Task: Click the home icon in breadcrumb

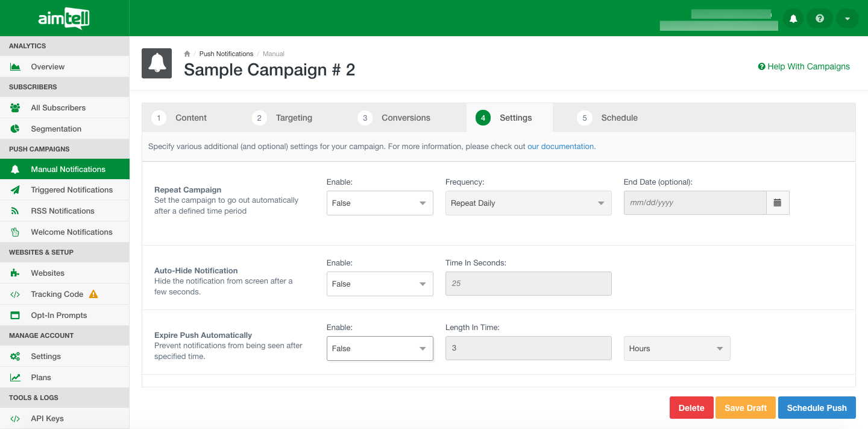Action: [x=187, y=54]
